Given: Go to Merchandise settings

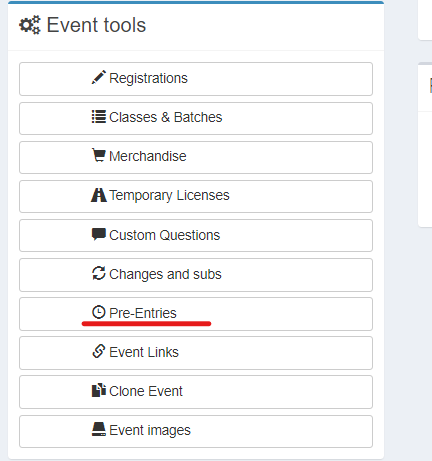Looking at the screenshot, I should point(196,157).
